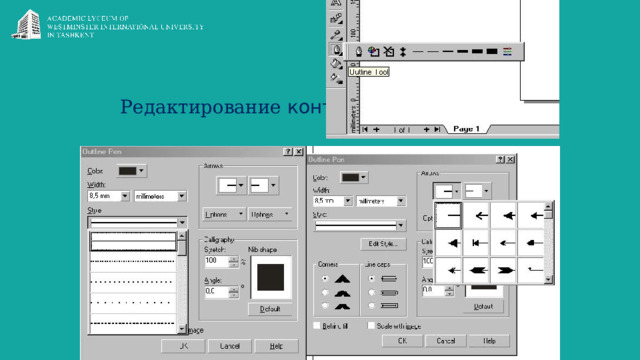Expand the Width dropdown in right dialog
Screen dimensions: 640x360
coord(348,201)
